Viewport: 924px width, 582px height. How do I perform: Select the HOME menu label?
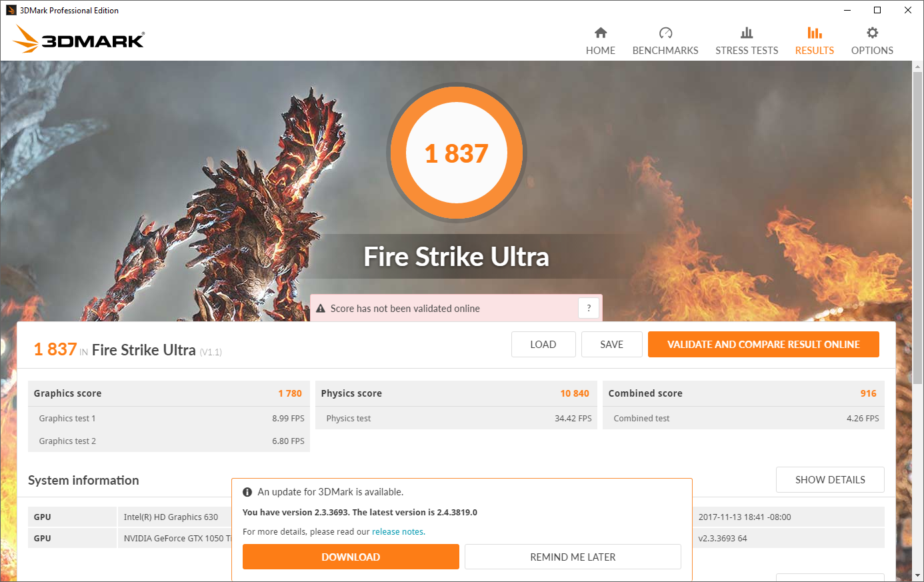(601, 51)
